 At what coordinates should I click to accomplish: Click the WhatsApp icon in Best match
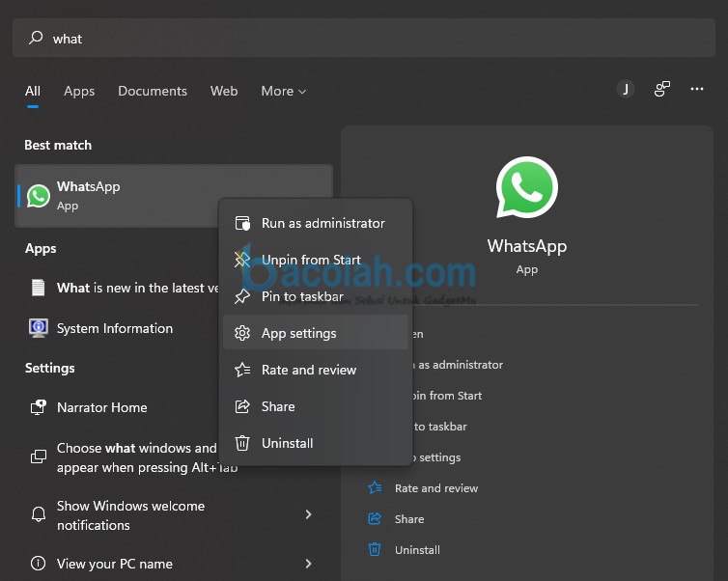39,196
